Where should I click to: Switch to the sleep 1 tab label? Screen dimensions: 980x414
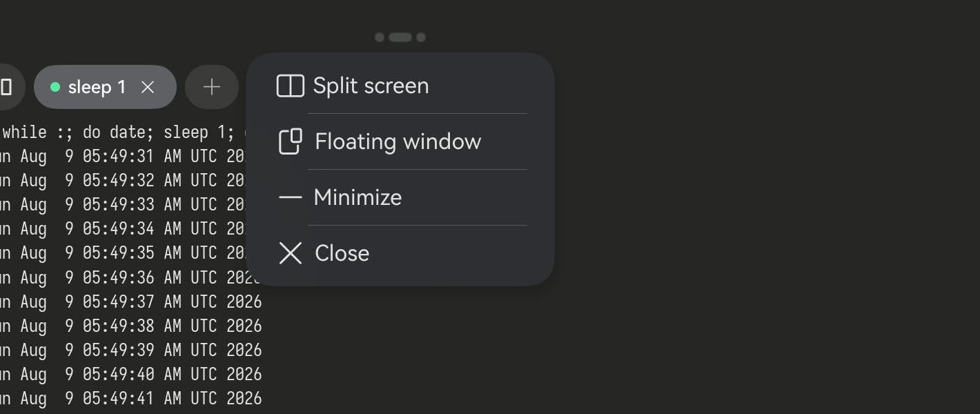point(97,87)
